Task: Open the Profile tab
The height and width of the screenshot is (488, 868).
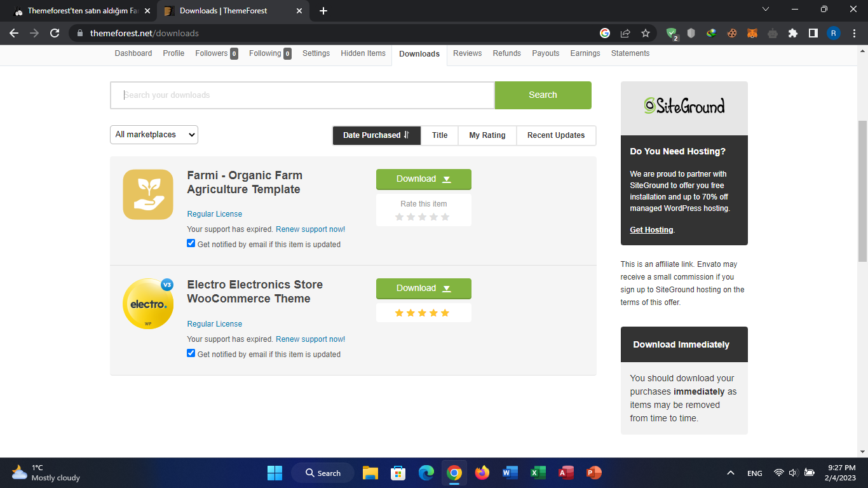Action: click(173, 53)
